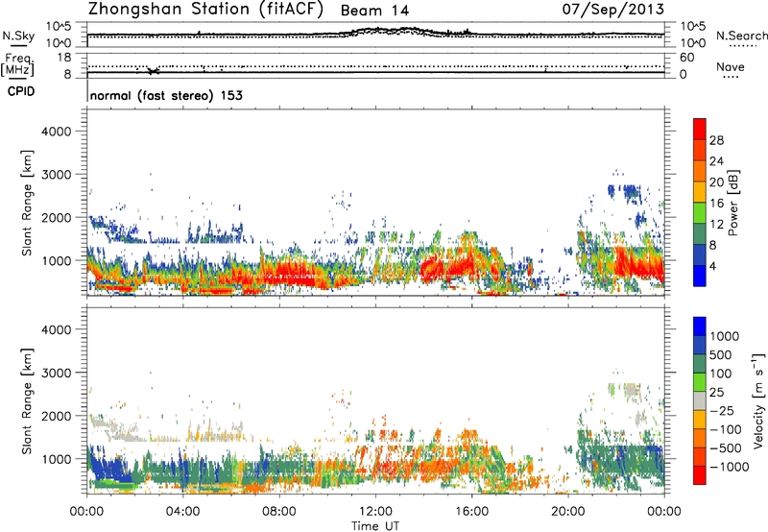
Task: Click the 'N.Search' legend label
Action: click(741, 36)
